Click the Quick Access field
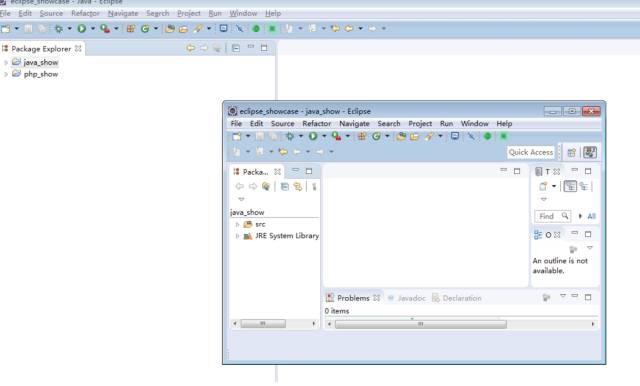 (x=531, y=152)
